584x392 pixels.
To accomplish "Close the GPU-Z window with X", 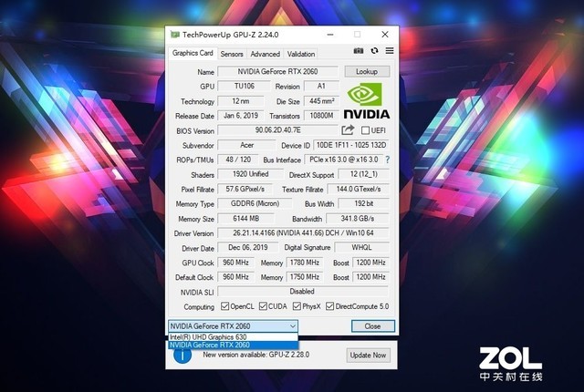I will coord(385,35).
